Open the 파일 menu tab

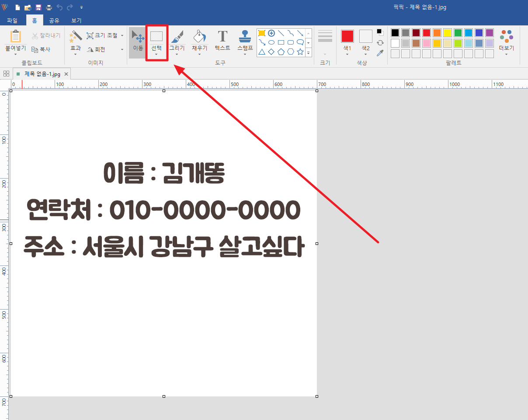[12, 20]
